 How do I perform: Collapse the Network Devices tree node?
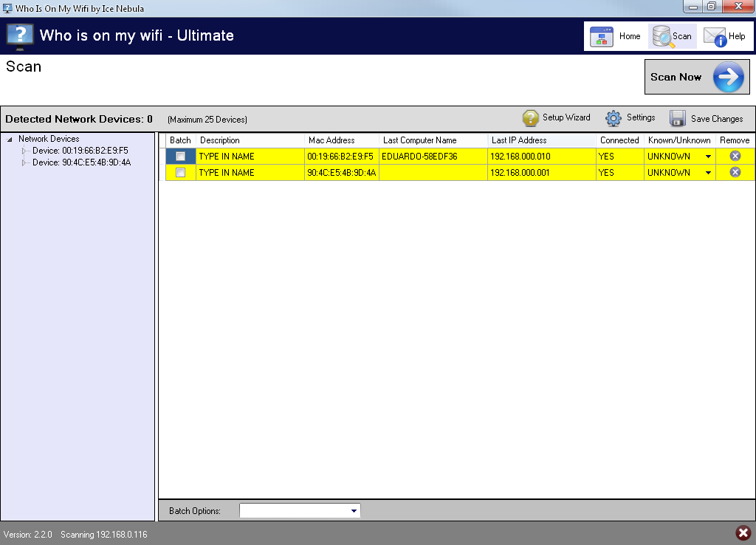(10, 140)
